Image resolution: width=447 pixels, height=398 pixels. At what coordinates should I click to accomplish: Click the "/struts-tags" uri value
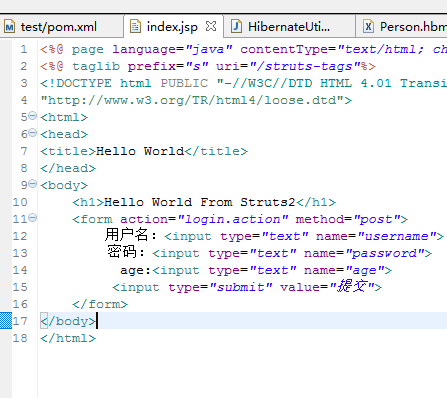click(x=305, y=66)
